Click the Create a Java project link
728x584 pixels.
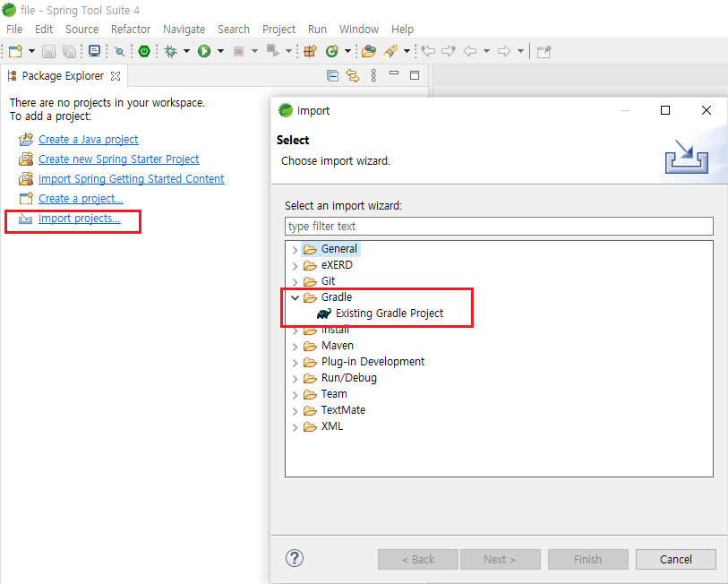tap(89, 140)
